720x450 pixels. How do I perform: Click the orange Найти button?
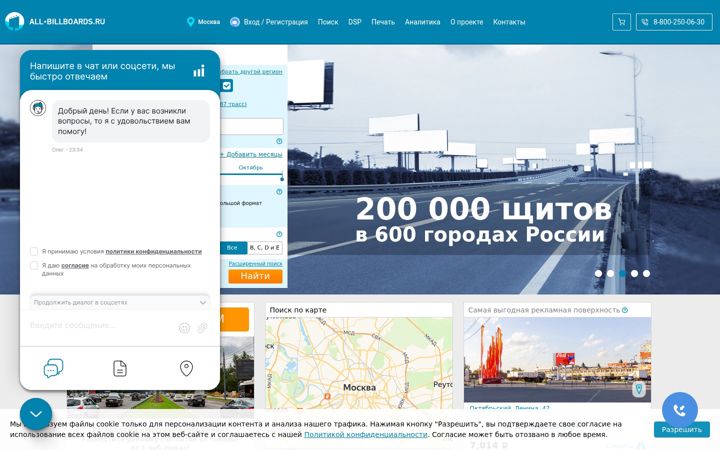pos(255,276)
